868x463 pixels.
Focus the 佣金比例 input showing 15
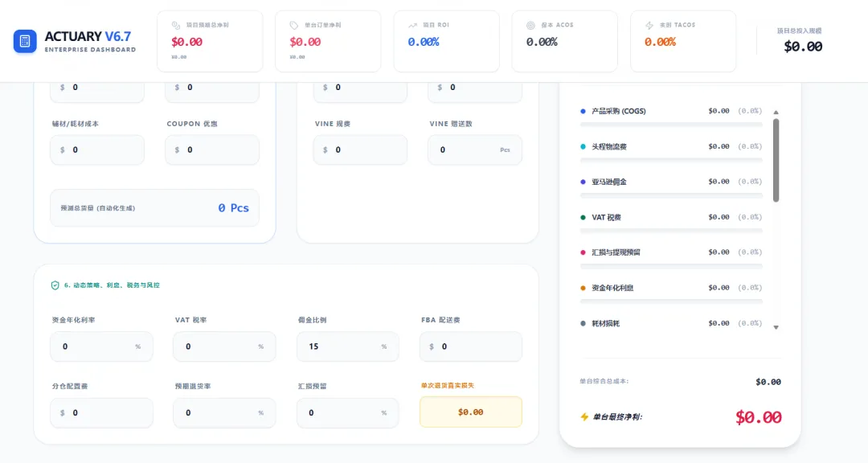tap(348, 346)
